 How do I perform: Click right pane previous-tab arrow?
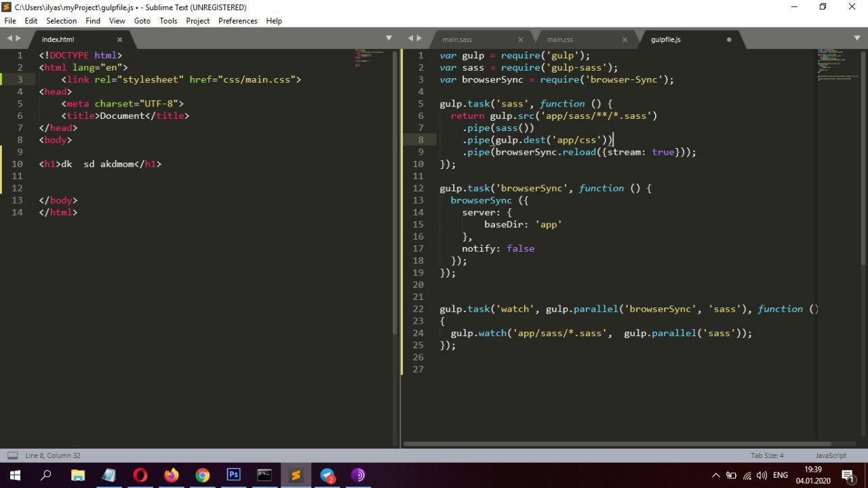coord(410,39)
